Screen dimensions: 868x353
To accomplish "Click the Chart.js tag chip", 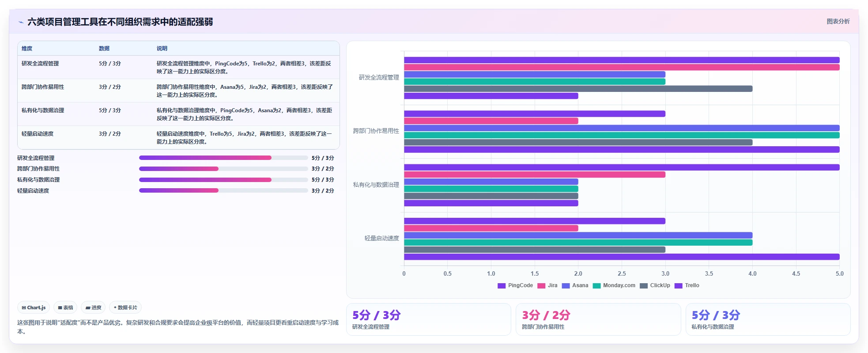I will [x=34, y=307].
